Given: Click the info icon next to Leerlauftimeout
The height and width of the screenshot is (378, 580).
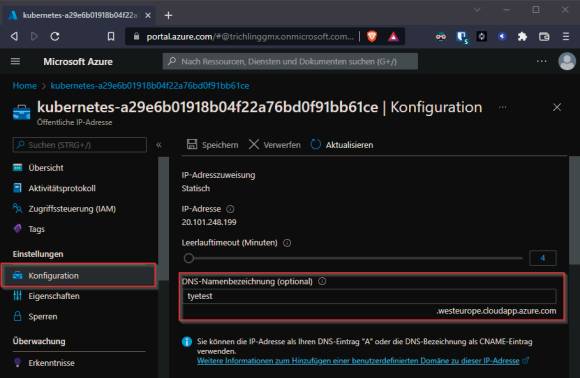Looking at the screenshot, I should click(287, 243).
